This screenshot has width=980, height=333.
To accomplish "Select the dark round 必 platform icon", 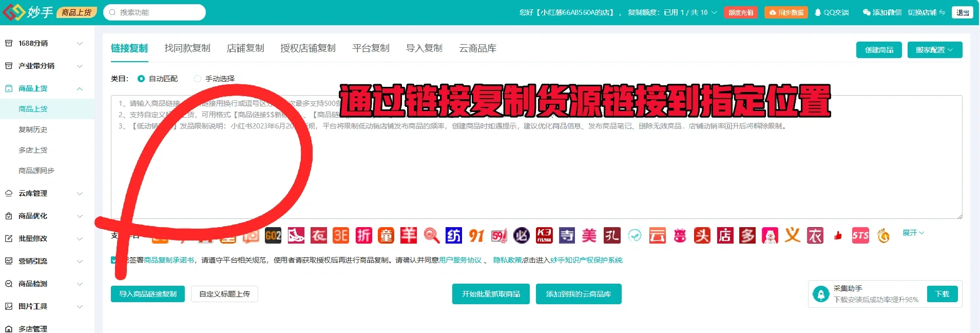I will click(522, 236).
